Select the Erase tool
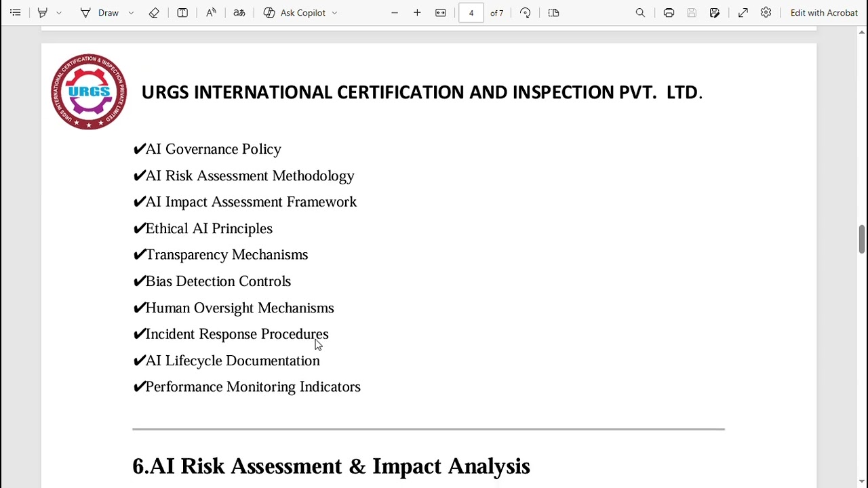The height and width of the screenshot is (488, 868). click(x=154, y=13)
